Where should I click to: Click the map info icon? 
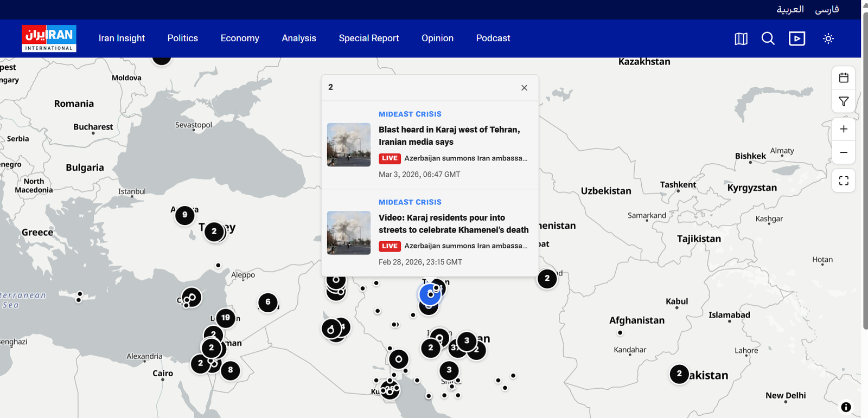coord(846,407)
